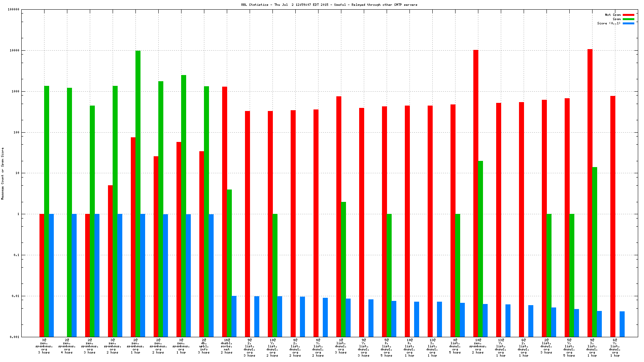This screenshot has width=644, height=362.
Task: Click the RBL Statistics chart title
Action: (329, 5)
